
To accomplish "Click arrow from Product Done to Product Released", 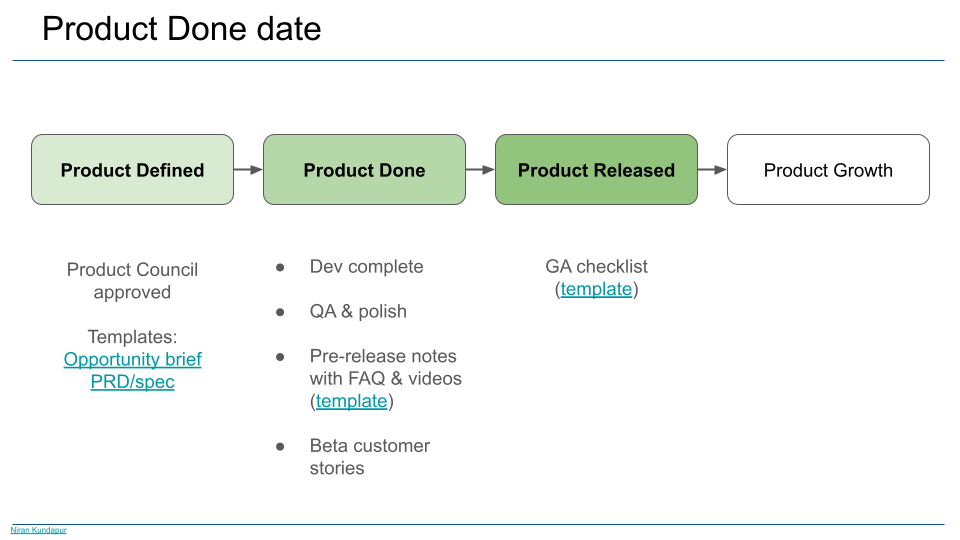I will (480, 170).
